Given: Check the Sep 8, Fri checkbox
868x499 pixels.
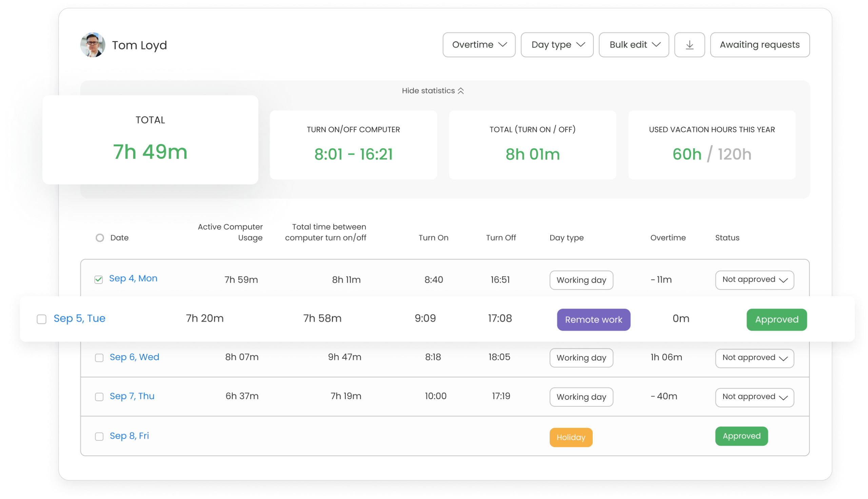Looking at the screenshot, I should 99,437.
